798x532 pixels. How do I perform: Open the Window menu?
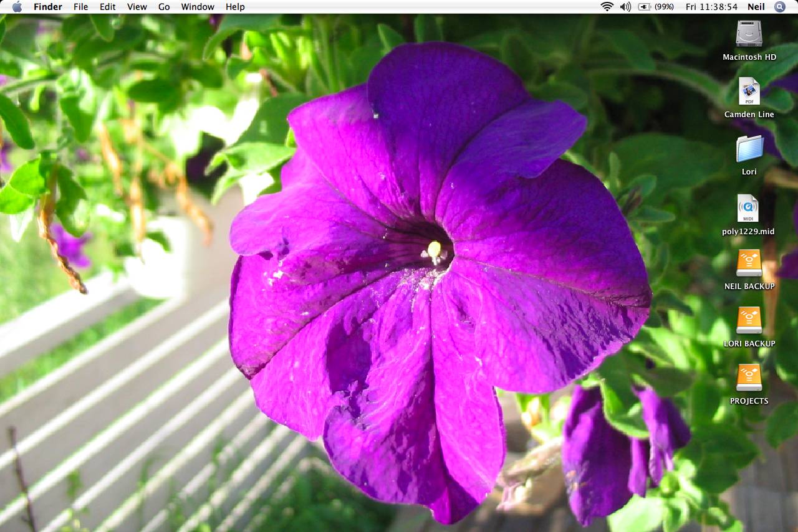click(198, 7)
